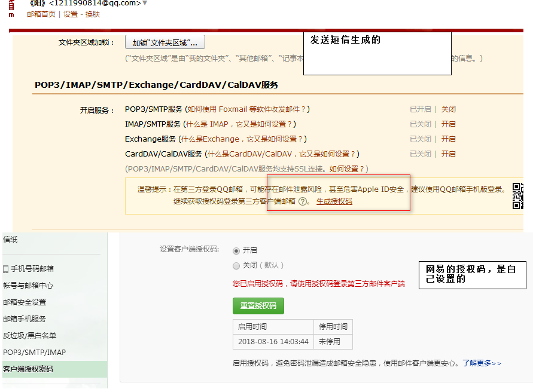Click the POP3/IMAP/SMTP/Exchange/CardDAV/CalDAV服务 section heading

156,85
